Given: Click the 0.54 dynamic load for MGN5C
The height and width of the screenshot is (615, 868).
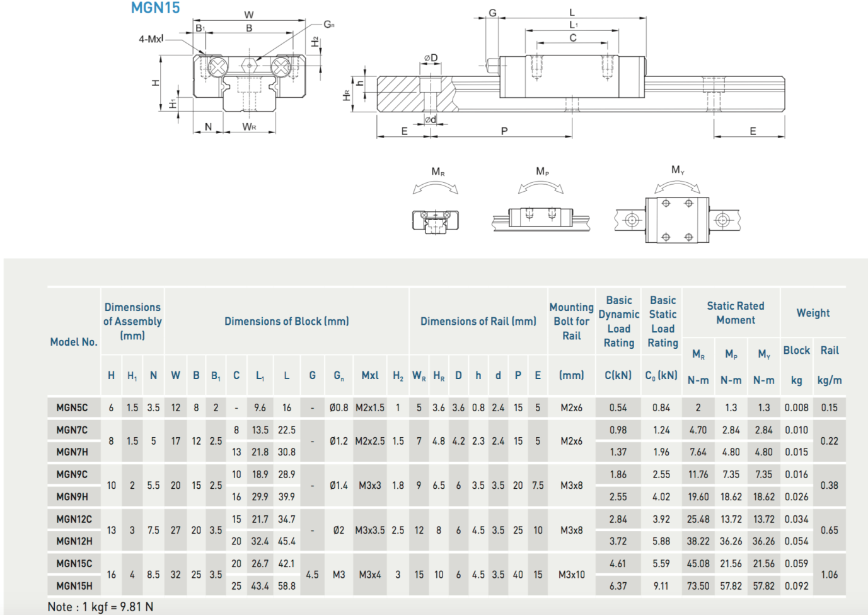Looking at the screenshot, I should (x=618, y=407).
